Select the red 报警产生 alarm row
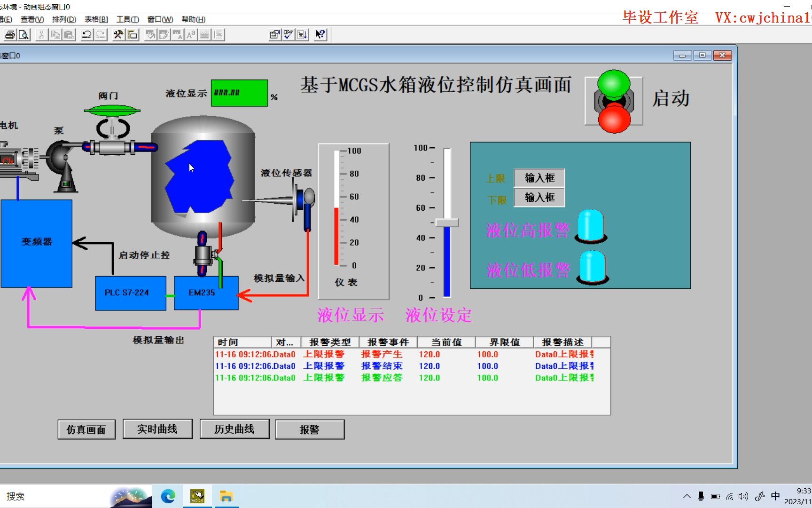Viewport: 812px width, 508px height. 405,354
